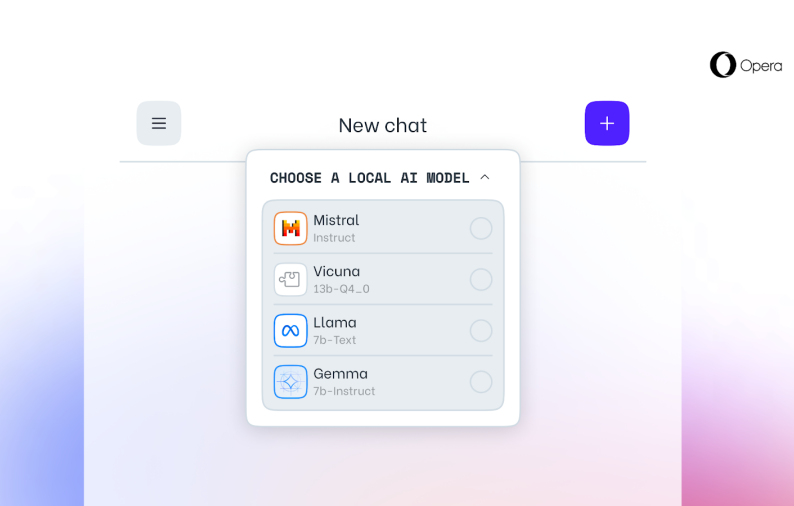This screenshot has height=506, width=794.
Task: Collapse the model list chevron
Action: 485,177
